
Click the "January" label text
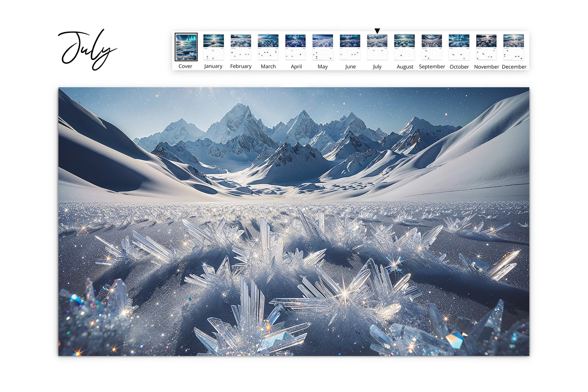point(213,66)
